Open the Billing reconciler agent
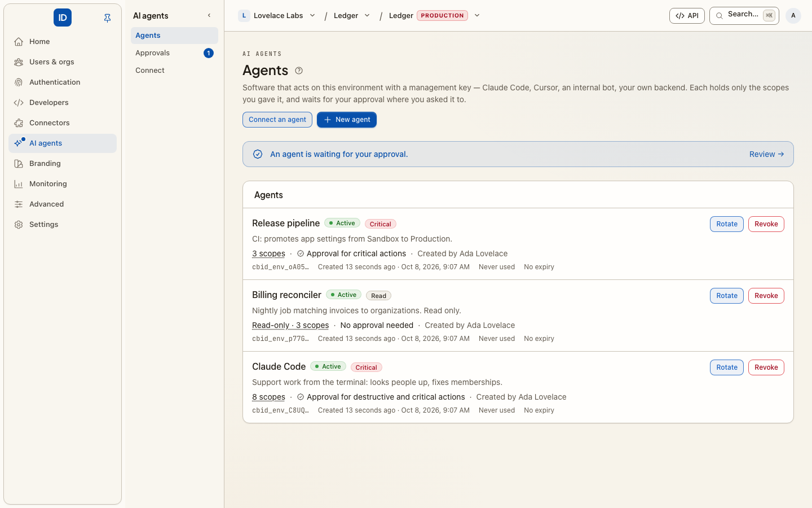 click(x=286, y=295)
